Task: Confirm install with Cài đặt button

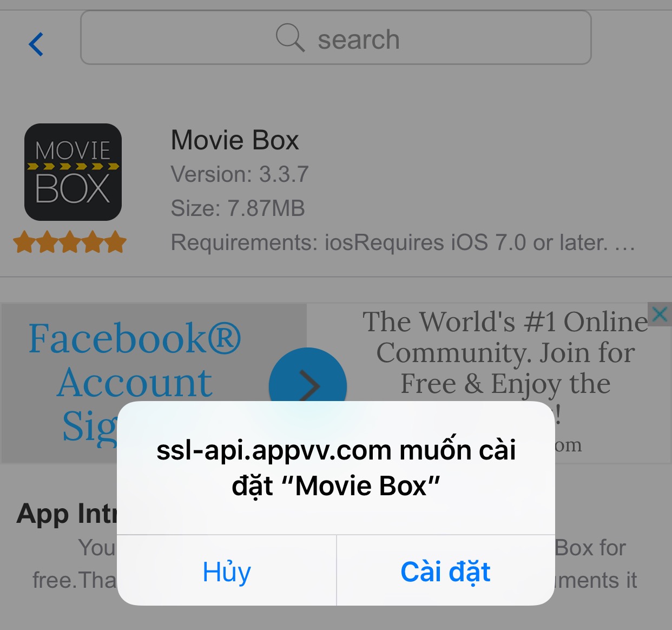Action: click(446, 571)
